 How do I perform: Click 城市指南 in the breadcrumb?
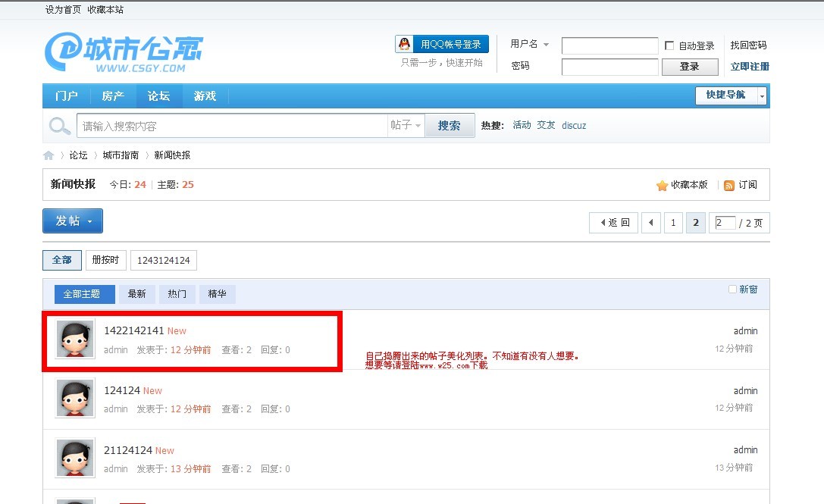121,155
